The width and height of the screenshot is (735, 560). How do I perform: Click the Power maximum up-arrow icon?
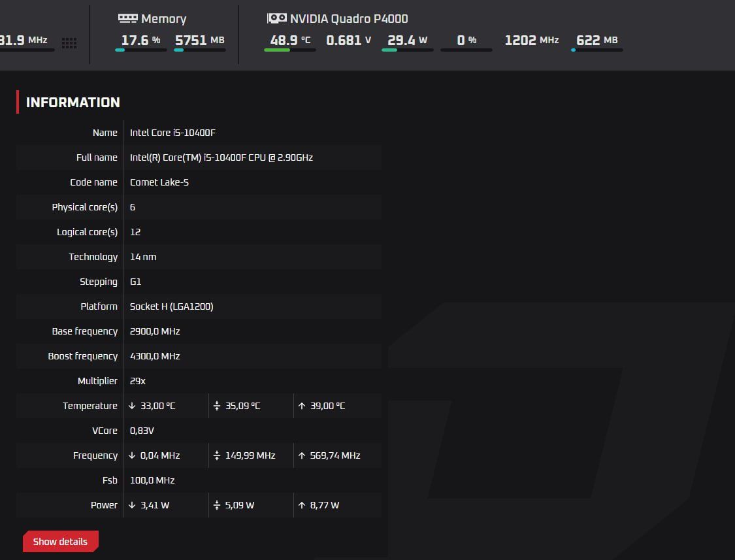pyautogui.click(x=302, y=505)
